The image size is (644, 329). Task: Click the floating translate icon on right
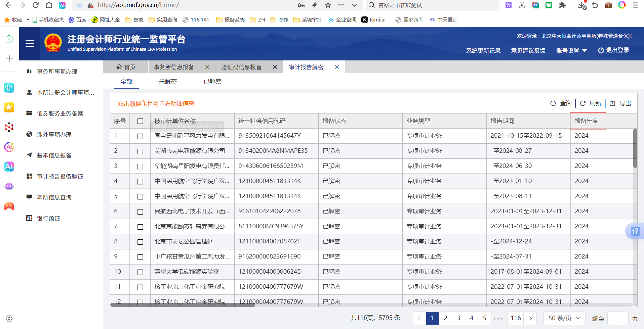pos(635,231)
